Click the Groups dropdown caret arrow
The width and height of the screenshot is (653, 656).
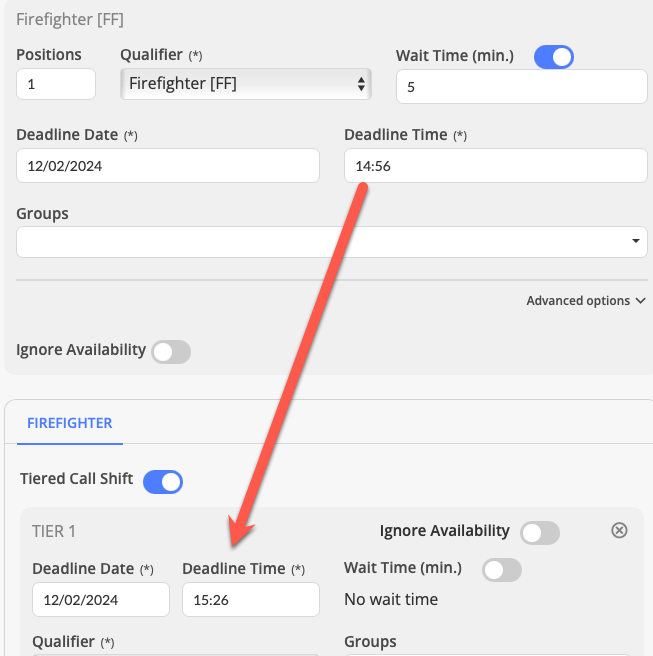635,241
